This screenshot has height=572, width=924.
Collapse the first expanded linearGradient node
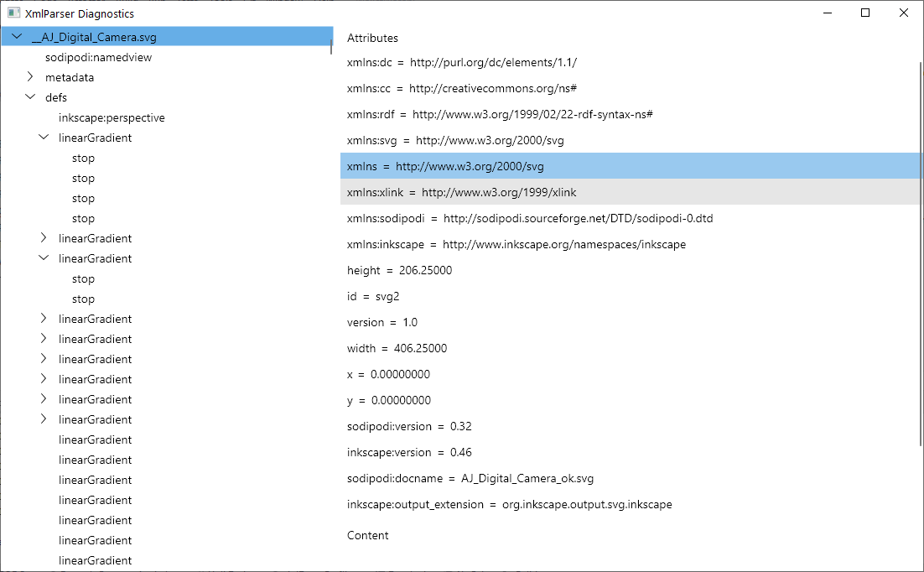[43, 138]
